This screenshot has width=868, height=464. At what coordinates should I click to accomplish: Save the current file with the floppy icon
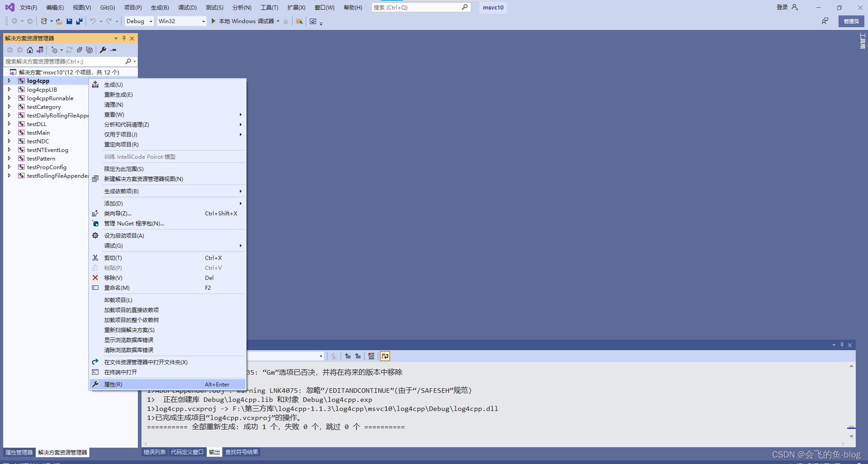point(69,21)
